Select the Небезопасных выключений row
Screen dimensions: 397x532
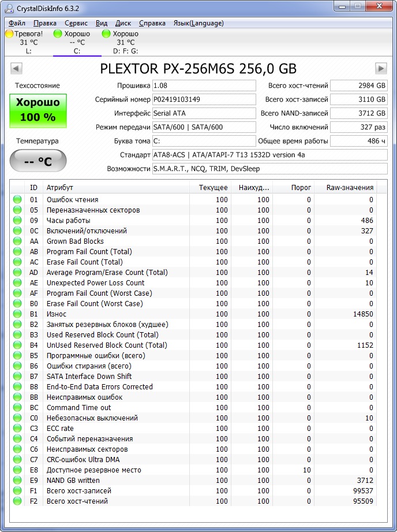(x=193, y=418)
